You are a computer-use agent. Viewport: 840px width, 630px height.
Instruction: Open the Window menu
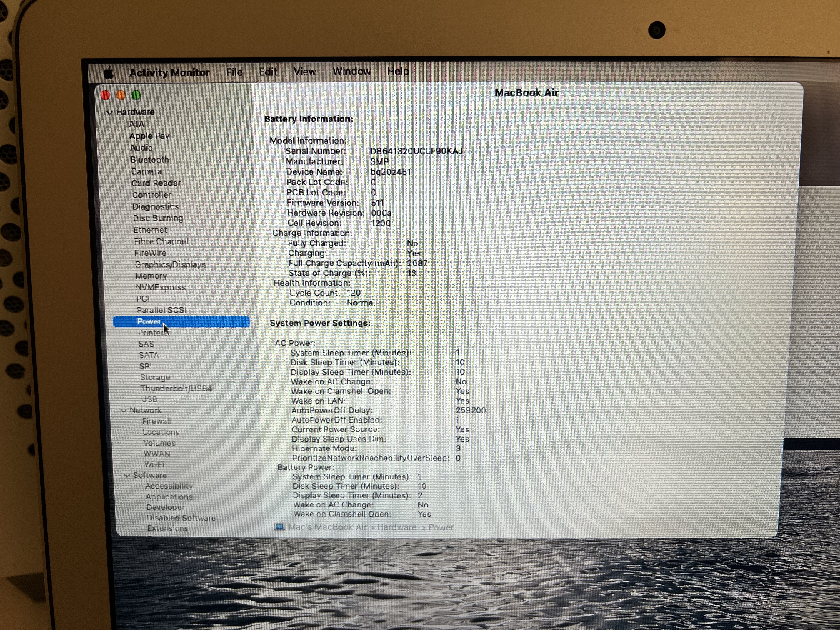[x=351, y=71]
